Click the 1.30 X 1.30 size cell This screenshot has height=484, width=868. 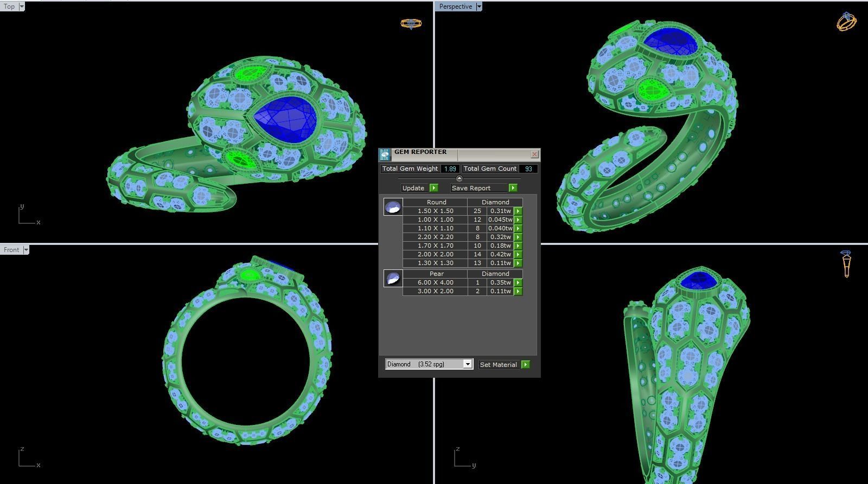(x=436, y=263)
